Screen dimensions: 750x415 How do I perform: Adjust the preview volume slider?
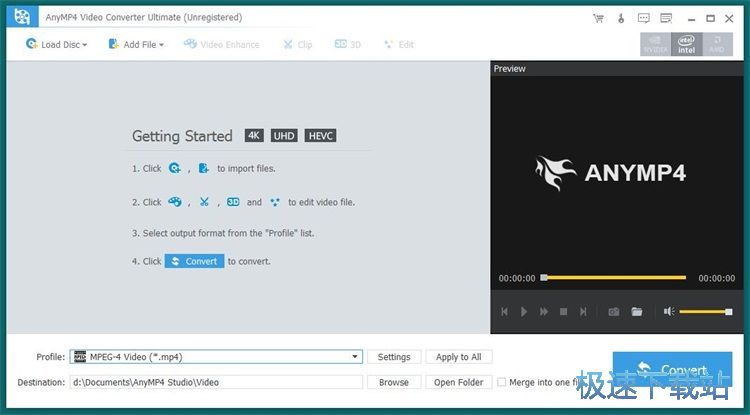(706, 312)
